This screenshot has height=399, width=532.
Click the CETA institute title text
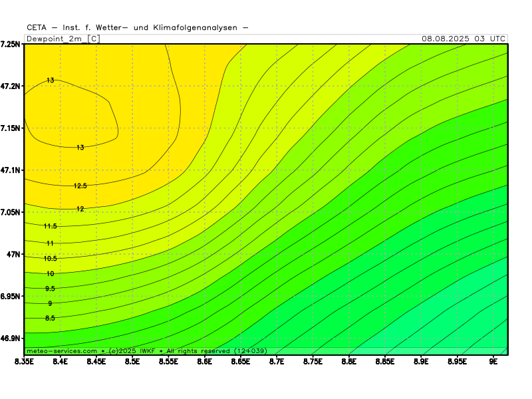click(138, 27)
